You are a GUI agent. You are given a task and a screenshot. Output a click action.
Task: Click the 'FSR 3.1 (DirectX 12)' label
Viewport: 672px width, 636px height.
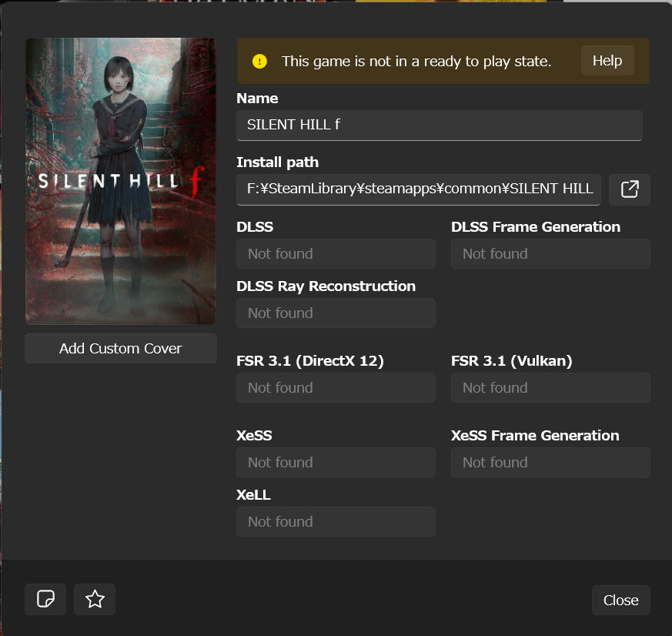point(310,361)
